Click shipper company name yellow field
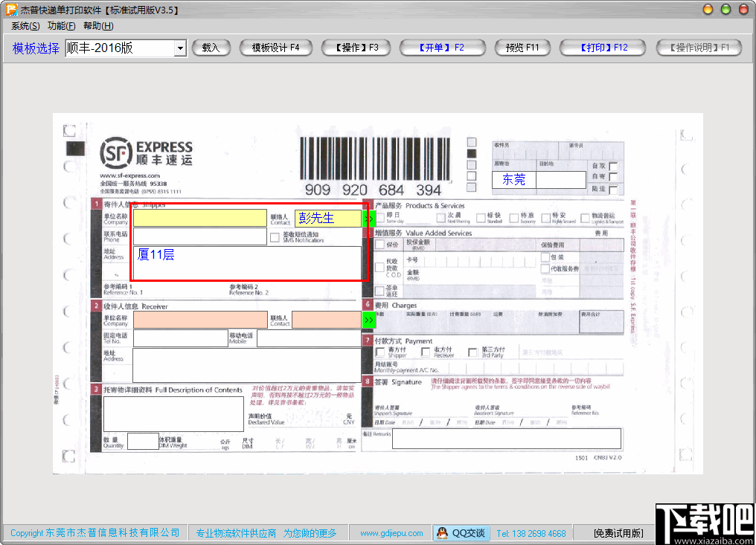756x545 pixels. click(x=200, y=218)
